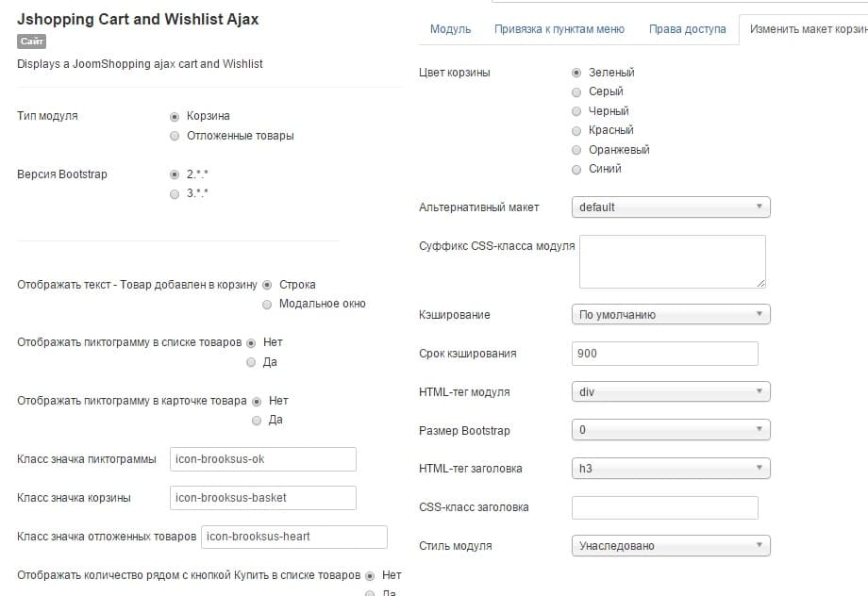This screenshot has height=596, width=868.
Task: Select Да for icon in product list
Action: pos(251,362)
